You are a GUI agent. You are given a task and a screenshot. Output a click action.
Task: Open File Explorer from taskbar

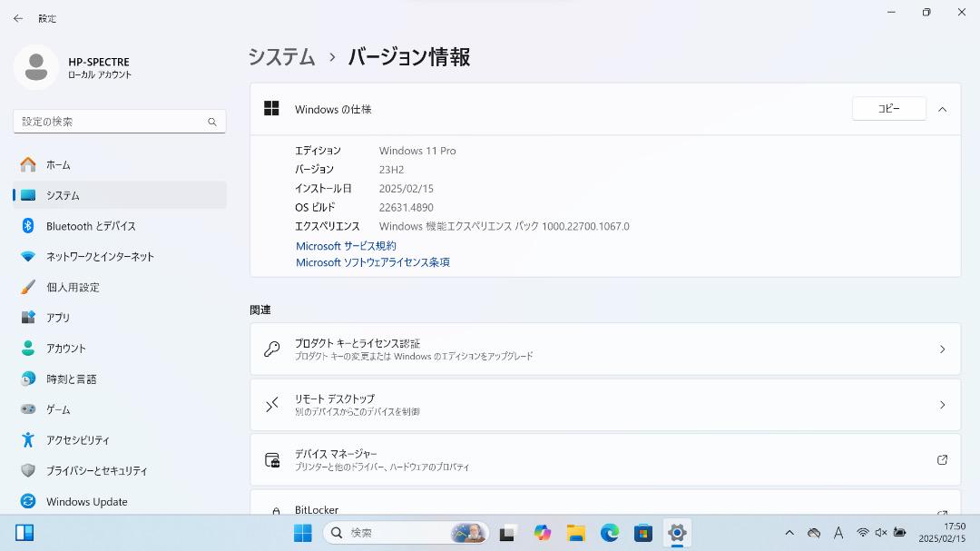tap(575, 533)
